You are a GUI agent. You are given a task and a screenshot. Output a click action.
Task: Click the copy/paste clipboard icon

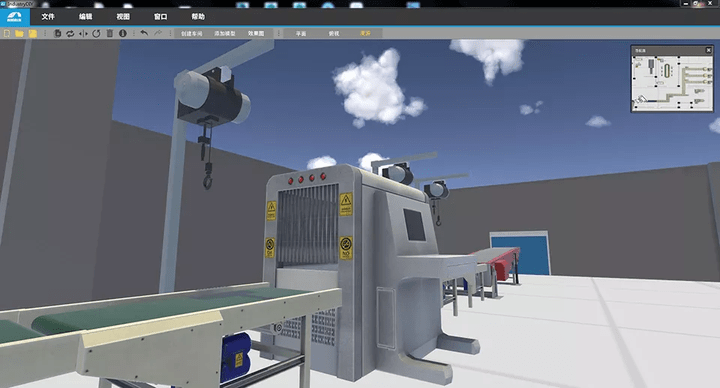coord(57,34)
